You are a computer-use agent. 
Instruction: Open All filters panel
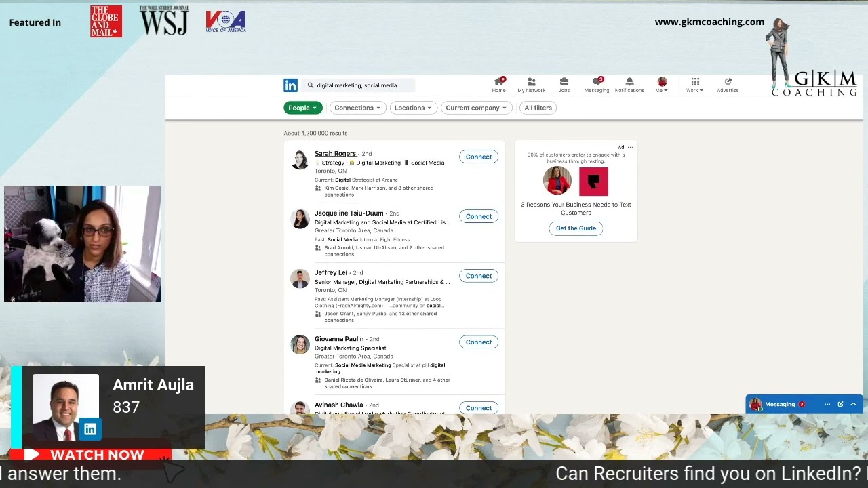(x=538, y=108)
